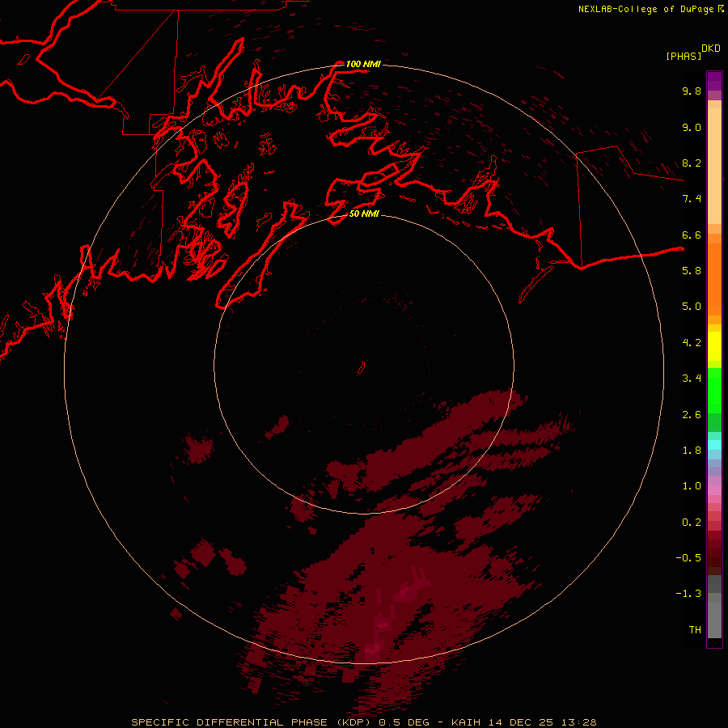Click the 9.0 legend value

point(692,127)
